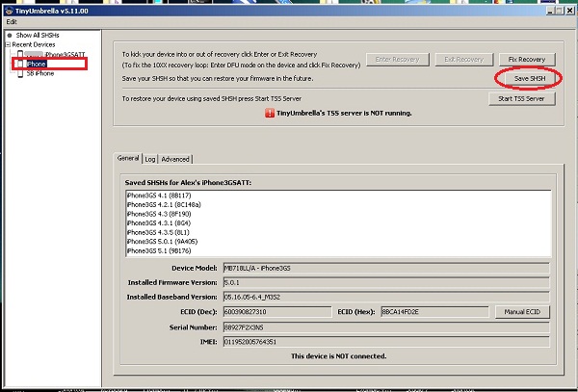The width and height of the screenshot is (578, 392).
Task: Click the Enter Recovery button
Action: [x=397, y=60]
